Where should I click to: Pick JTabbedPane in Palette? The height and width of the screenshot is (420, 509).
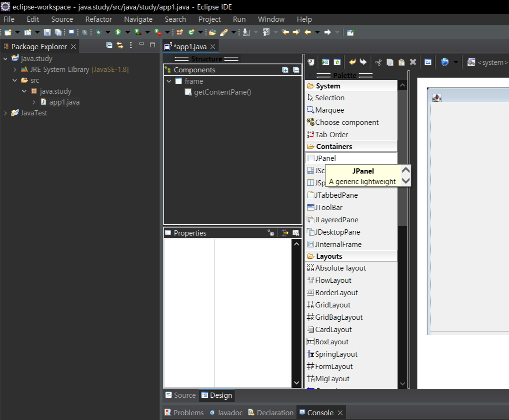coord(351,195)
